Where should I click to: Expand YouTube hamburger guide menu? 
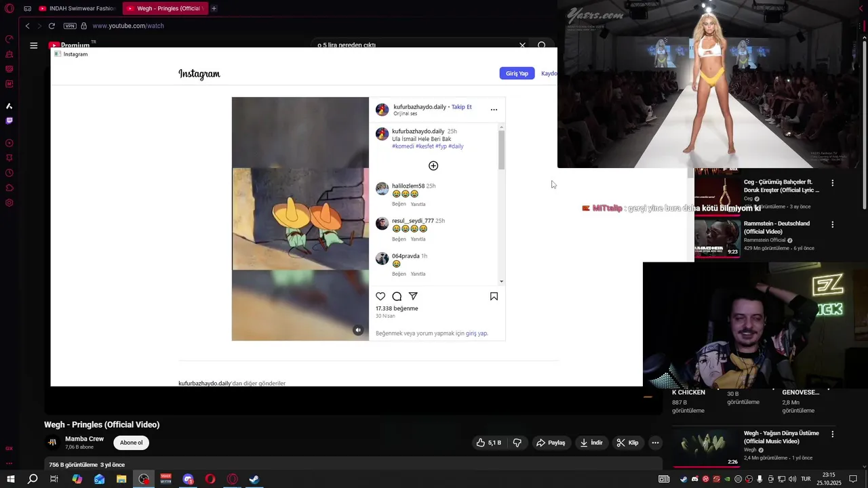point(33,45)
